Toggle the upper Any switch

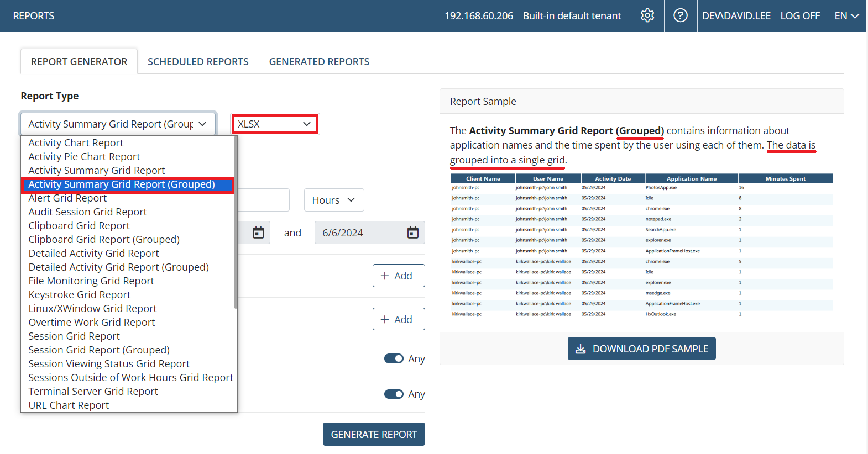pyautogui.click(x=394, y=359)
